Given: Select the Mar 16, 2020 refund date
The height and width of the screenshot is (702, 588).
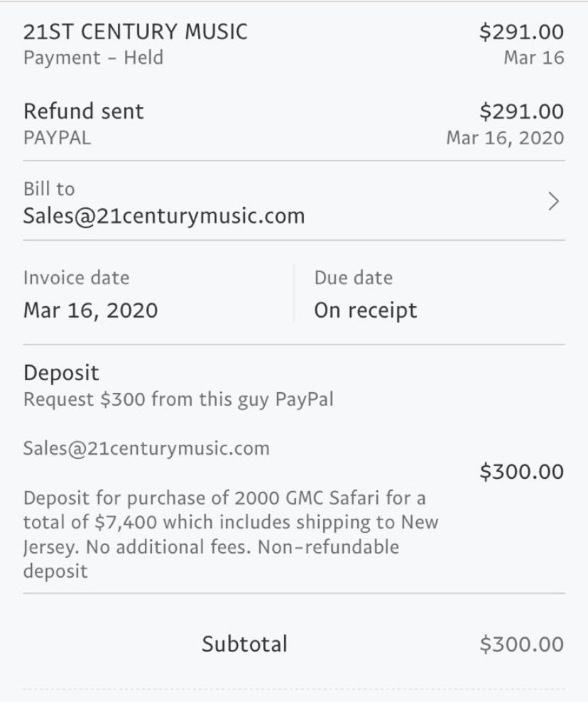Looking at the screenshot, I should 505,138.
